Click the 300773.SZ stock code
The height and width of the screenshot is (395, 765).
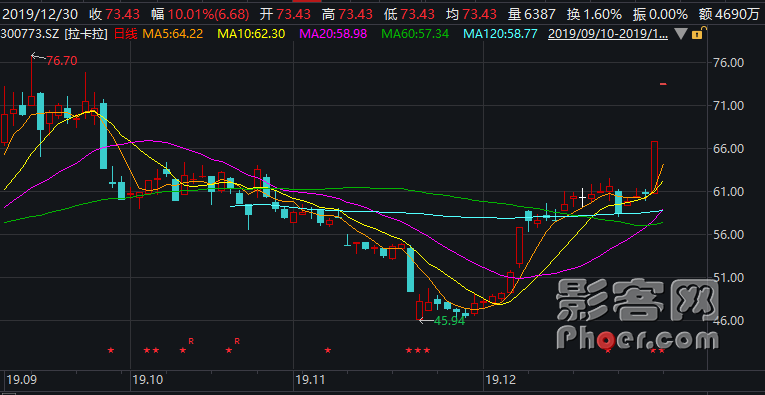[30, 35]
